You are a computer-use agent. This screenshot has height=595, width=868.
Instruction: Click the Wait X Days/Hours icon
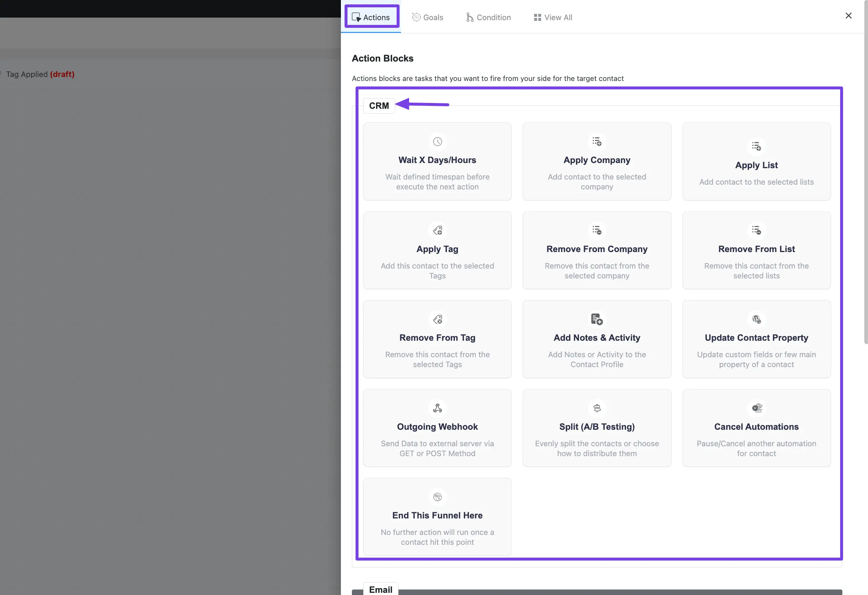pyautogui.click(x=437, y=141)
